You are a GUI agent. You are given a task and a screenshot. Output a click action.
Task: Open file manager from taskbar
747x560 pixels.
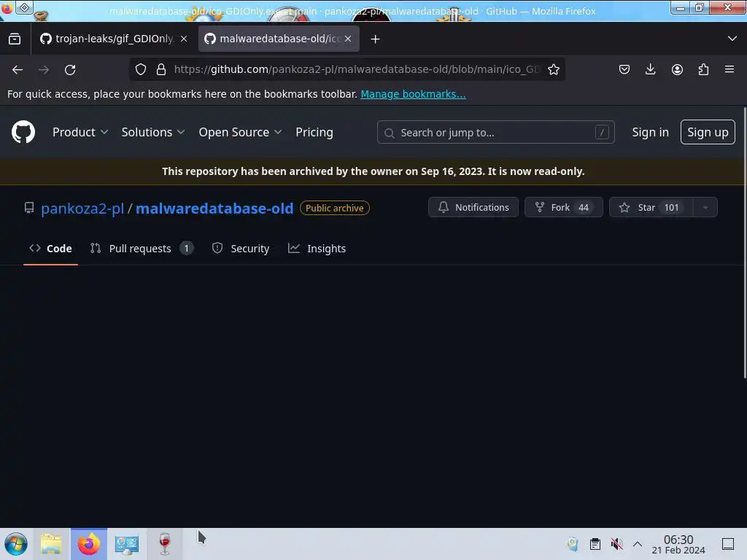[51, 544]
